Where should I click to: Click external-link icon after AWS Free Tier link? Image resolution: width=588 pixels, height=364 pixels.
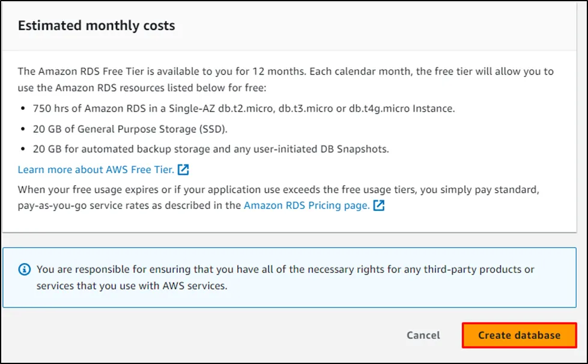(184, 170)
